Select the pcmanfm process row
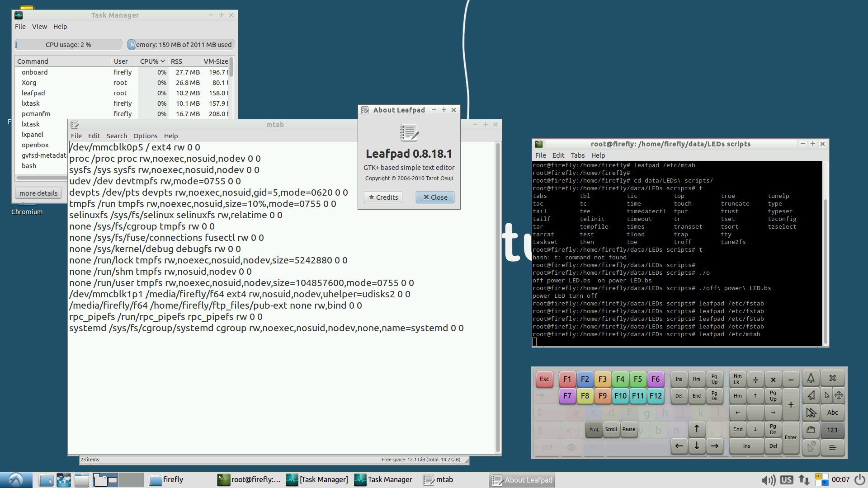This screenshot has height=488, width=868. coord(122,114)
